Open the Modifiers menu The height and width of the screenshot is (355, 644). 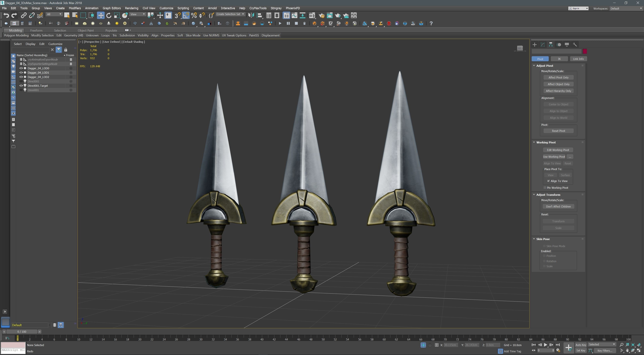[75, 8]
